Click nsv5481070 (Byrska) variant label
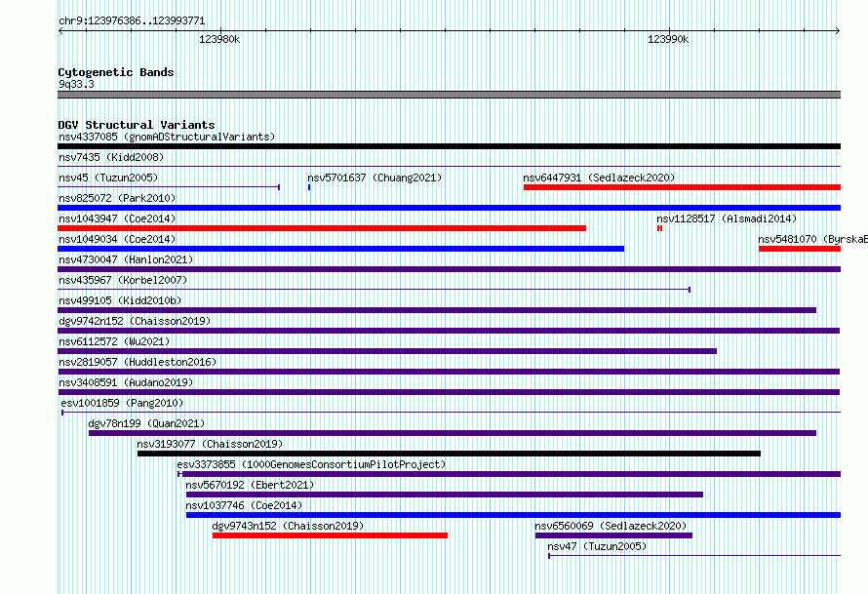868x594 pixels. pyautogui.click(x=812, y=239)
